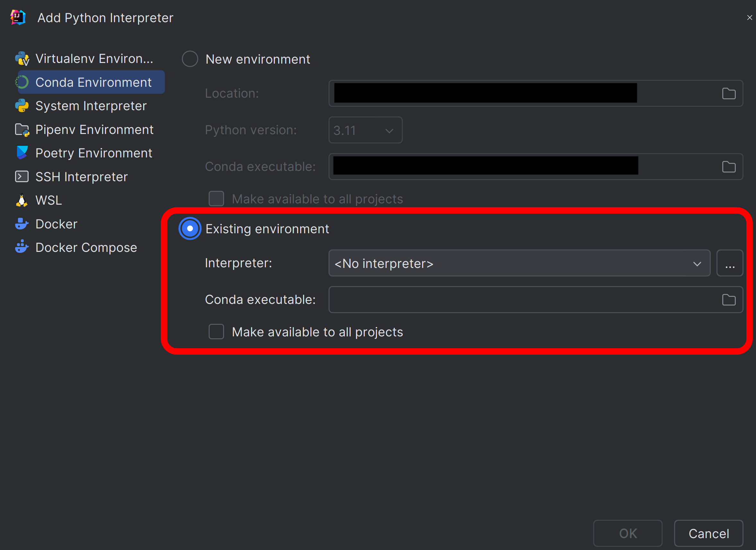756x550 pixels.
Task: Click the System Interpreter python icon
Action: click(x=22, y=106)
